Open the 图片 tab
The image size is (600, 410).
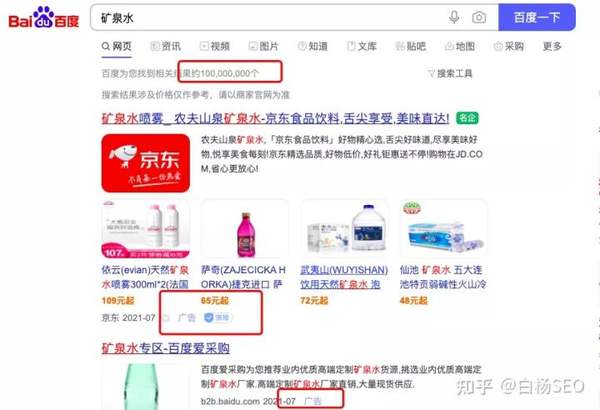pos(264,46)
